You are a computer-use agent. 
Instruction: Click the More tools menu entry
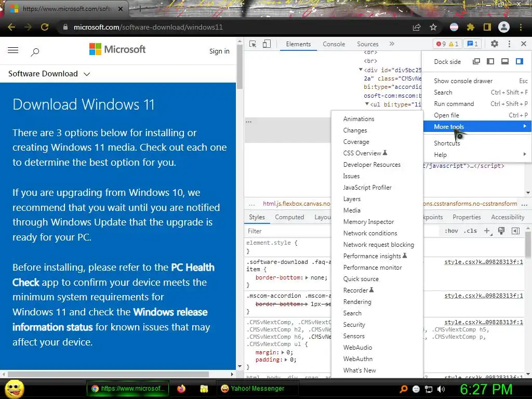477,127
